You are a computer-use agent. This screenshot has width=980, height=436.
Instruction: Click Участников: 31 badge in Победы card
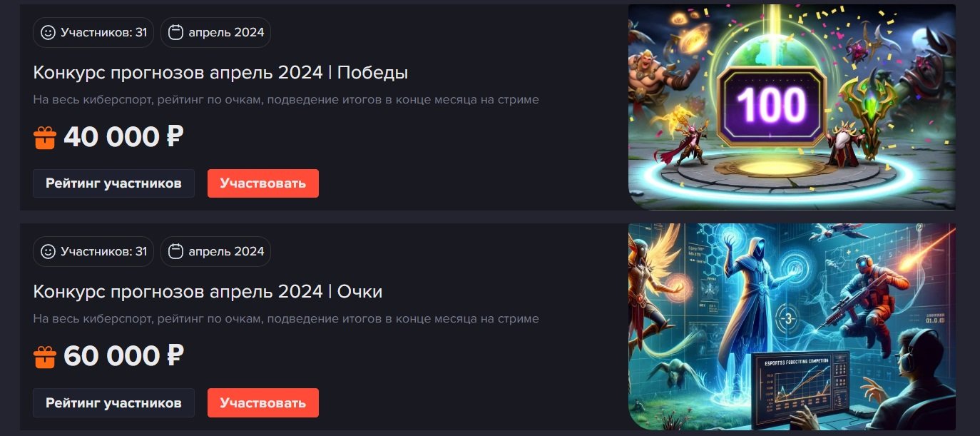[x=93, y=32]
